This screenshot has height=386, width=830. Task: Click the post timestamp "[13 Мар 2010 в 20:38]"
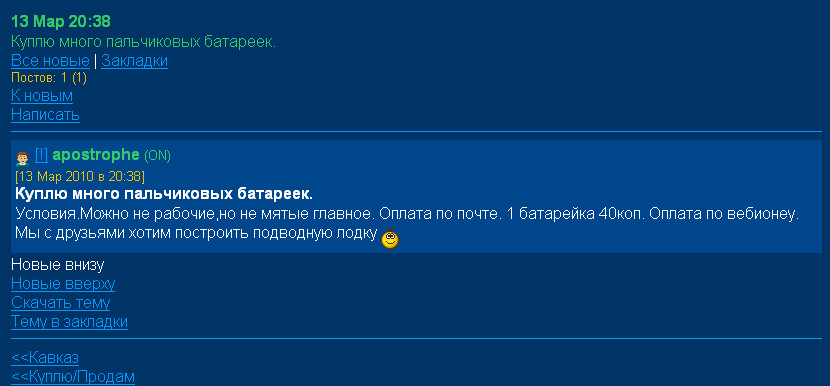79,175
